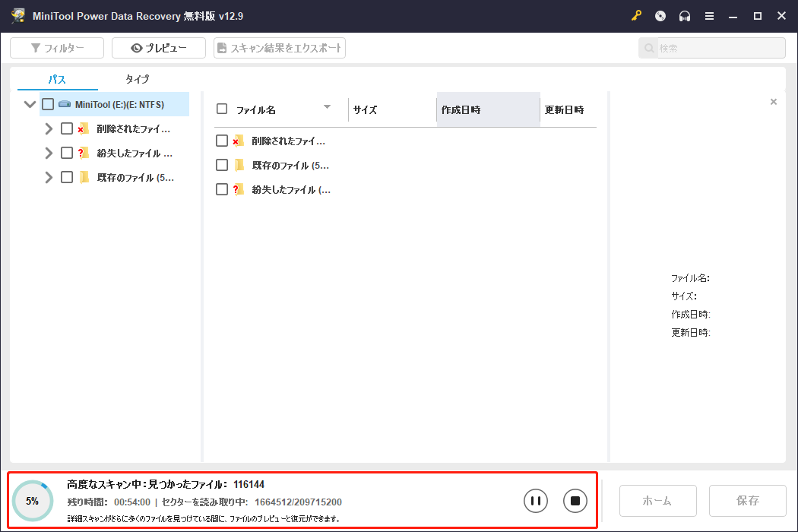Image resolution: width=798 pixels, height=532 pixels.
Task: Expand the 削除されたファイル tree node
Action: pos(49,128)
